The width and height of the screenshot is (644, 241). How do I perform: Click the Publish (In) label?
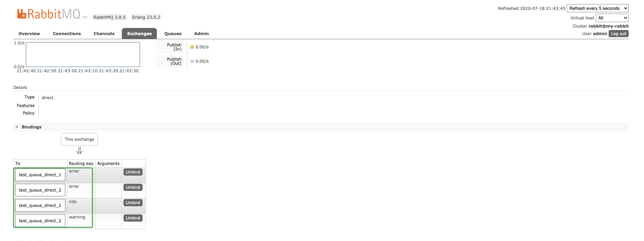tap(174, 47)
